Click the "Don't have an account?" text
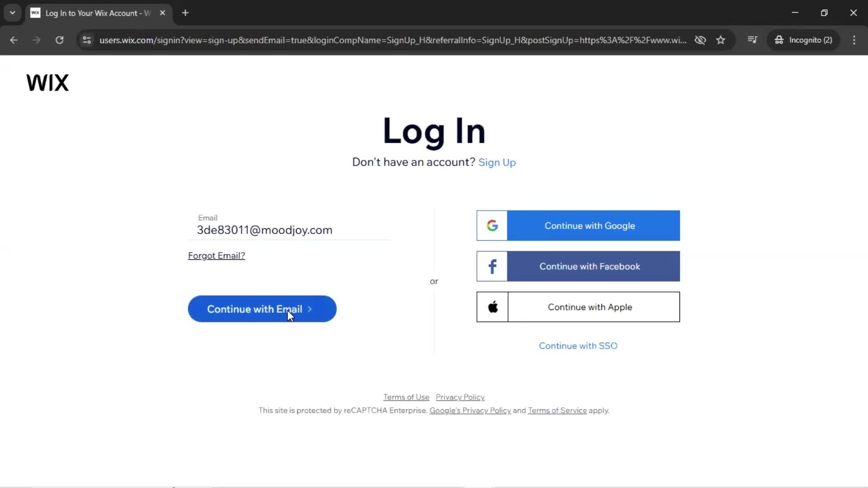 pos(414,162)
